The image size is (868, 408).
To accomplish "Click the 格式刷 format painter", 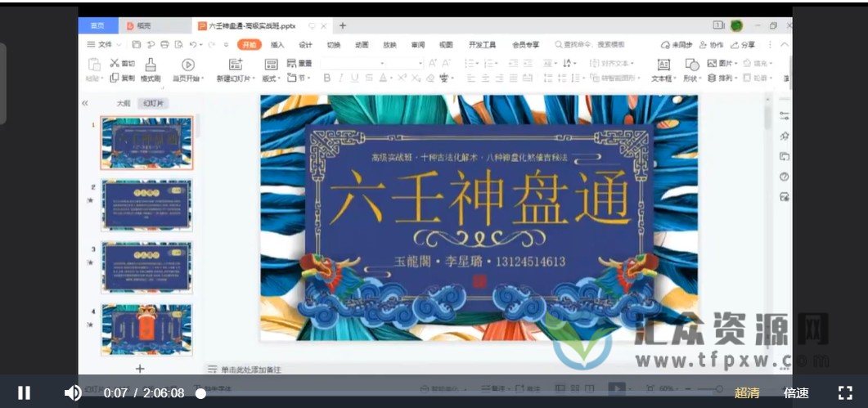I will 151,70.
